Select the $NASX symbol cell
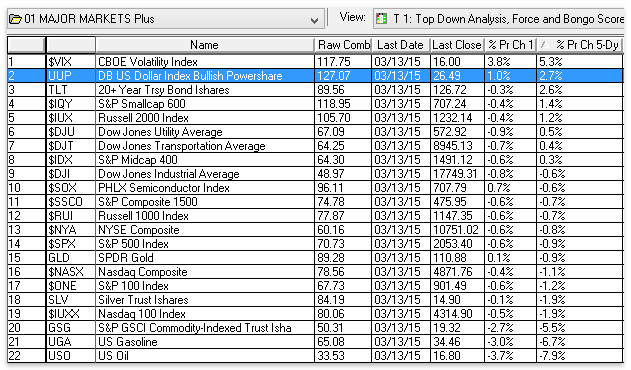Viewport: 631px width, 370px height. point(71,272)
